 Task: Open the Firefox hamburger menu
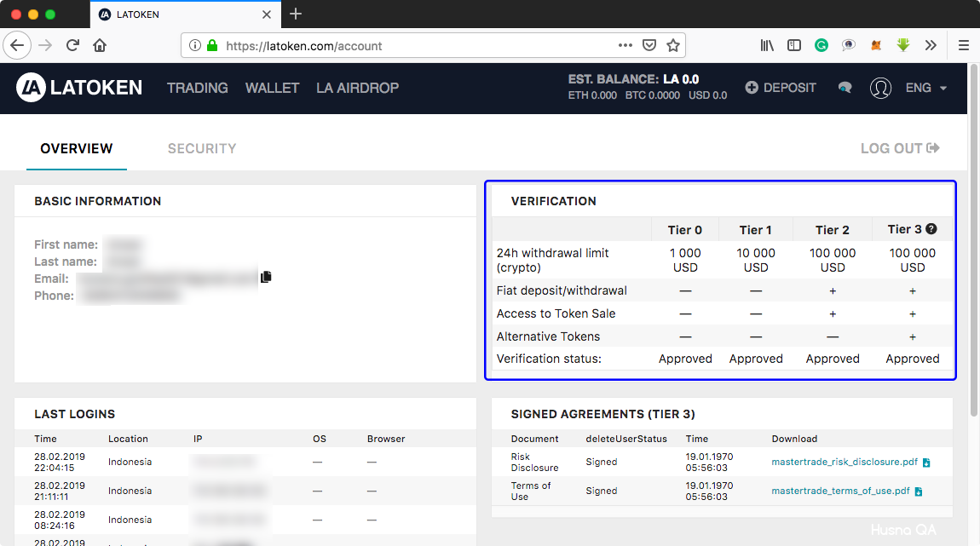[x=963, y=46]
